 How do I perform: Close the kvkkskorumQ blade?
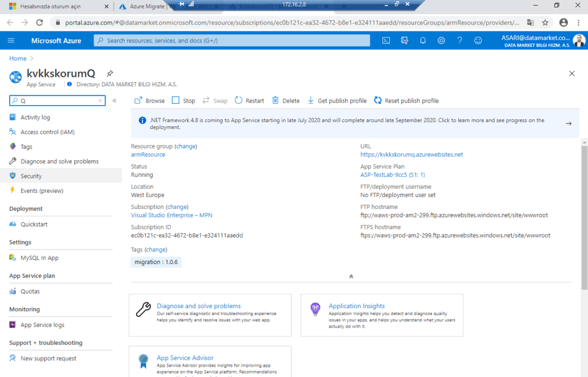(x=571, y=73)
